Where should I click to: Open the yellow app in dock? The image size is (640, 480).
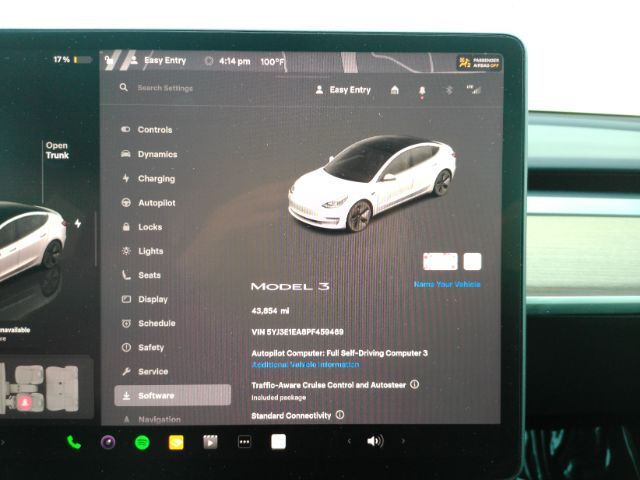coord(176,442)
